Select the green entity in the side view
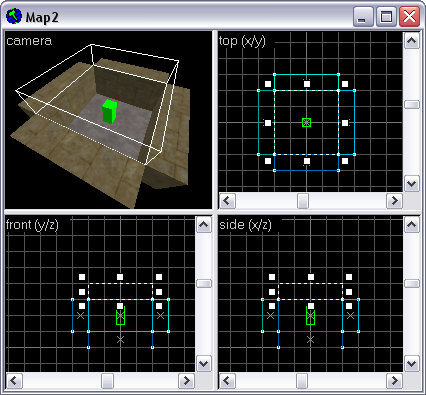426x395 pixels. point(311,317)
